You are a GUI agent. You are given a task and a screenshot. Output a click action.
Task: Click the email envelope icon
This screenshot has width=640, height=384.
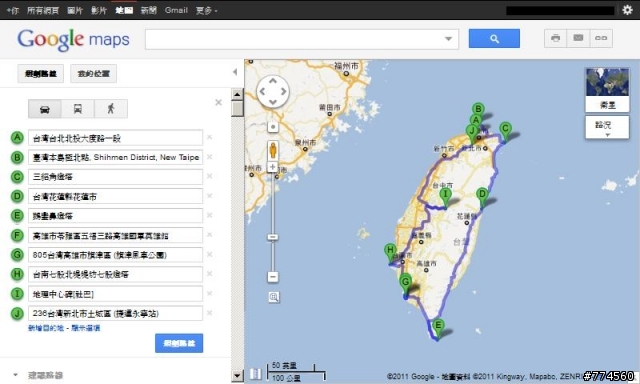578,38
